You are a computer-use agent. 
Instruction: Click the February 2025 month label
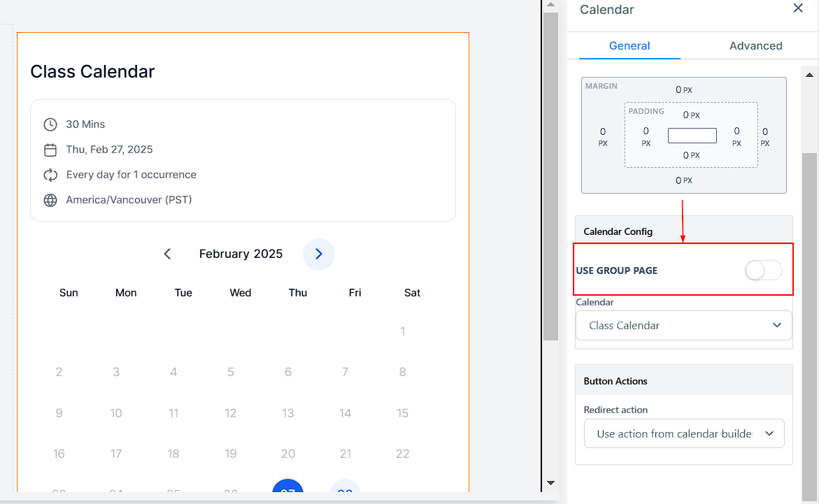click(241, 254)
